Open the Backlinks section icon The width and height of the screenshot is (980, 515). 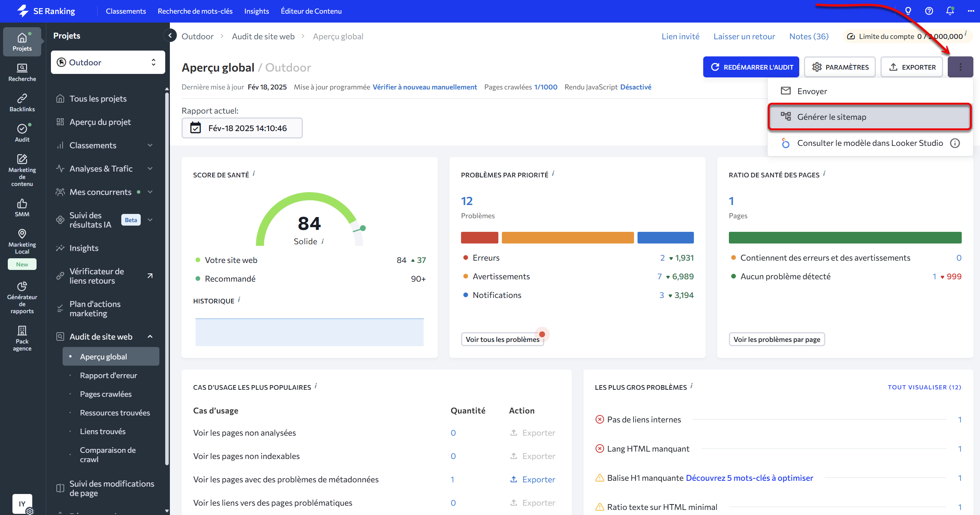(22, 103)
